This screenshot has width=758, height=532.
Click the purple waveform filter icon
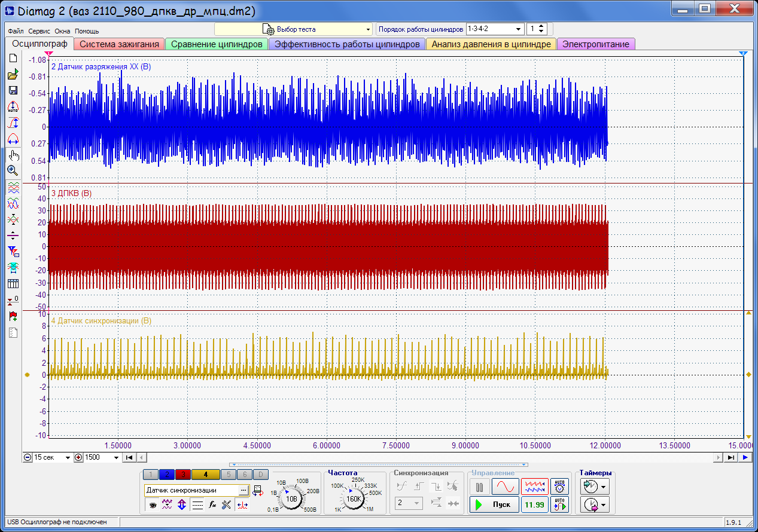(x=168, y=505)
